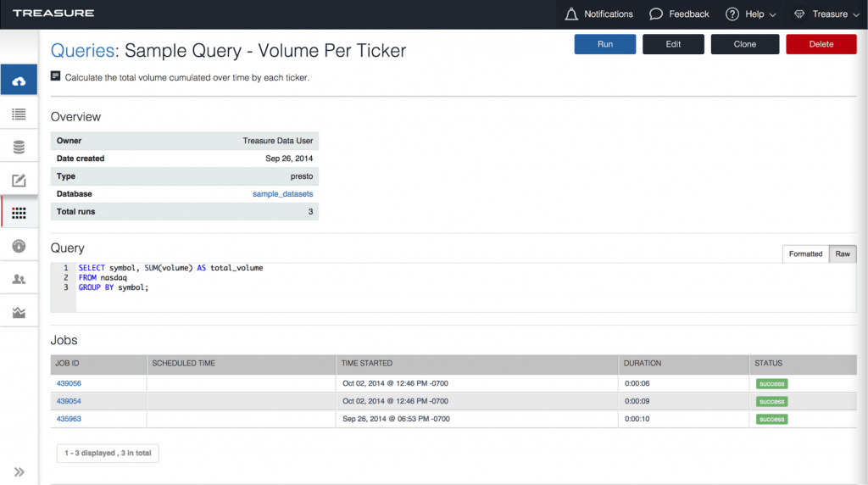This screenshot has width=868, height=485.
Task: Open job 439054
Action: point(69,401)
